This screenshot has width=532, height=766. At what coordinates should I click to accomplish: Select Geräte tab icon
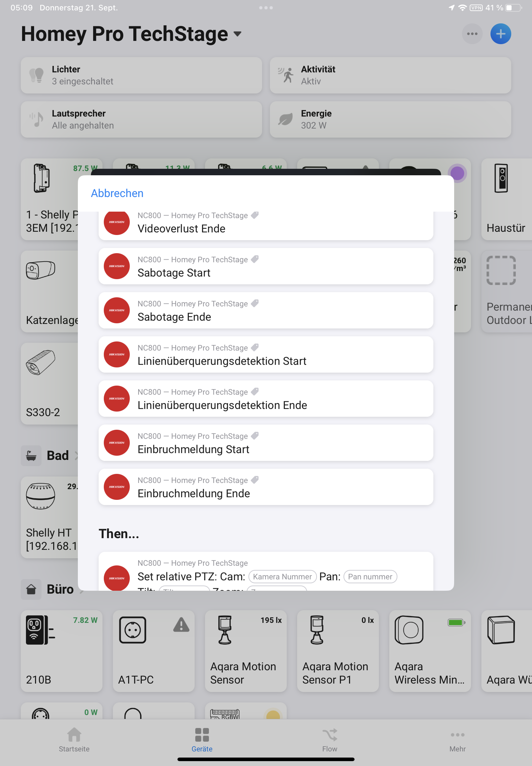pyautogui.click(x=202, y=735)
